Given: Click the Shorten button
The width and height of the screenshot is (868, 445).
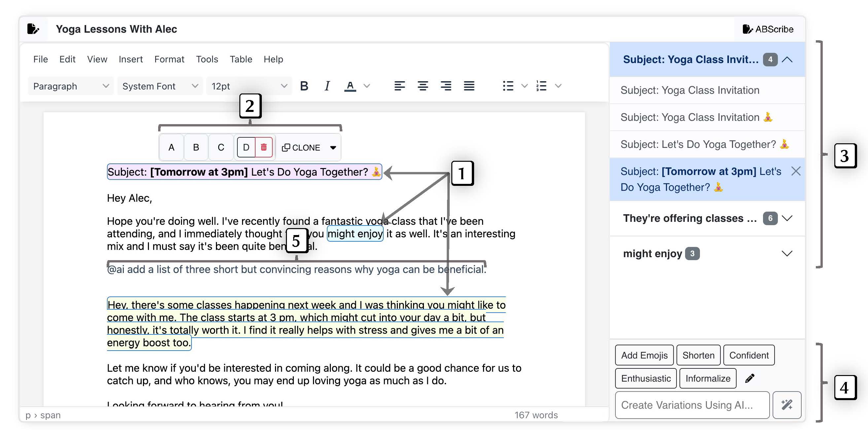Looking at the screenshot, I should click(698, 355).
